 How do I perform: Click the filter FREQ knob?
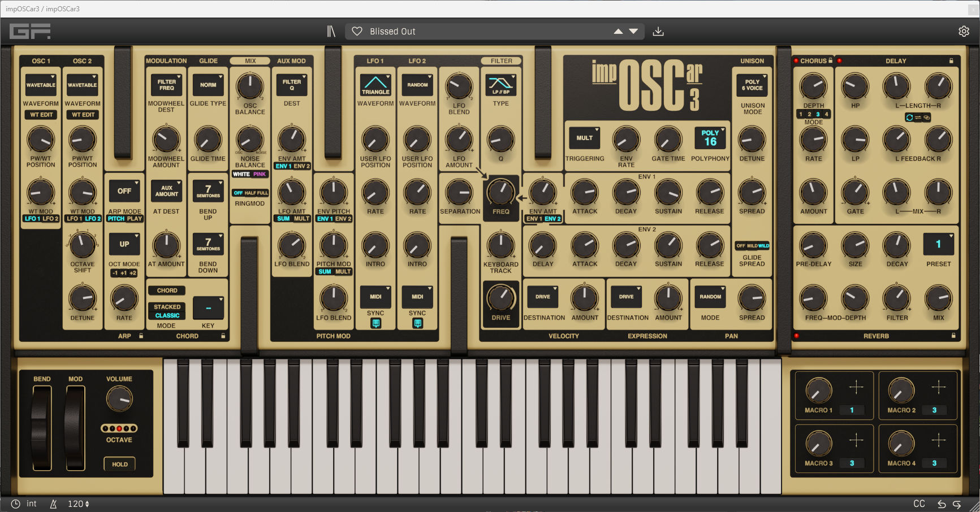click(501, 192)
